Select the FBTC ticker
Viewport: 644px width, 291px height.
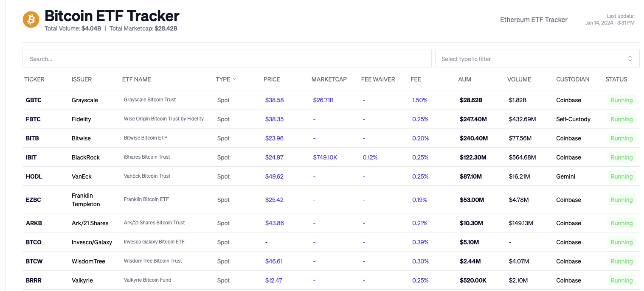[33, 119]
